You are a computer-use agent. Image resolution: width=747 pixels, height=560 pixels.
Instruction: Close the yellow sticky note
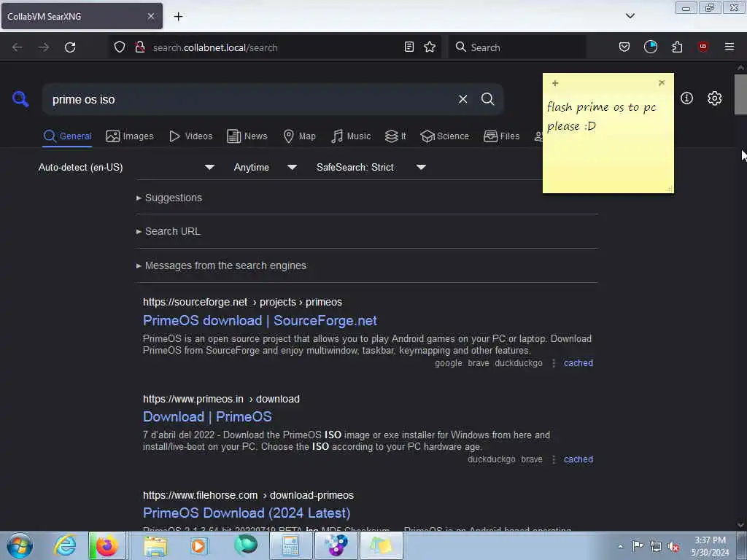(661, 83)
